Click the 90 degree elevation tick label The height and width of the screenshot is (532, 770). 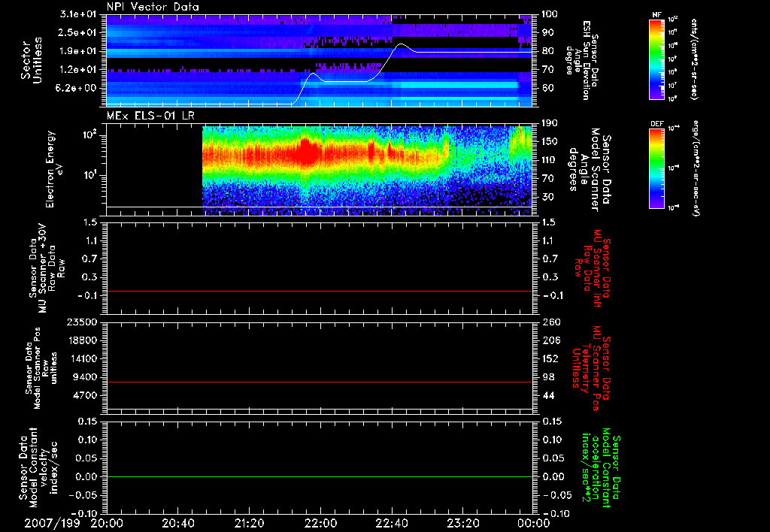point(547,32)
